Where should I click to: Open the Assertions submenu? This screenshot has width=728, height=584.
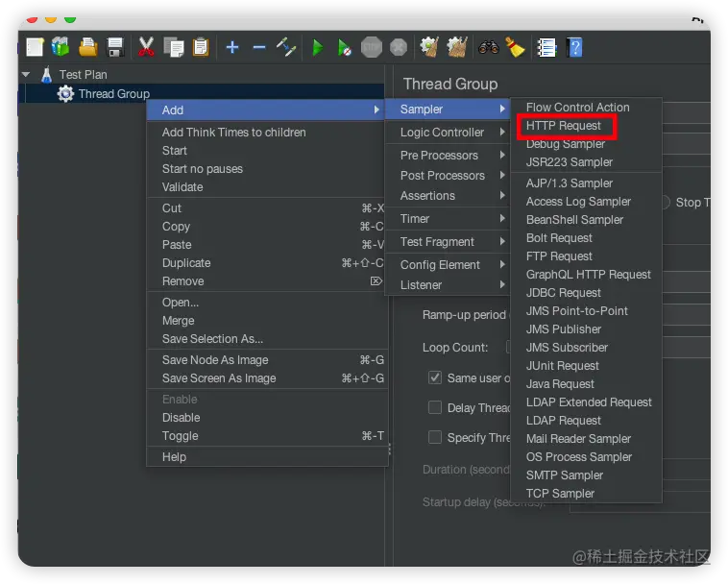448,195
